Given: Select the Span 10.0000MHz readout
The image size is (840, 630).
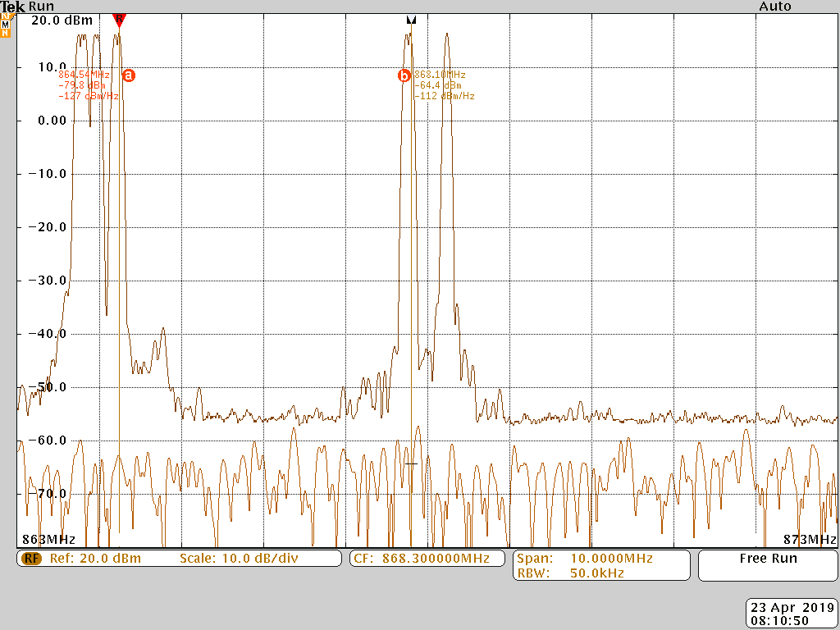Looking at the screenshot, I should [584, 559].
